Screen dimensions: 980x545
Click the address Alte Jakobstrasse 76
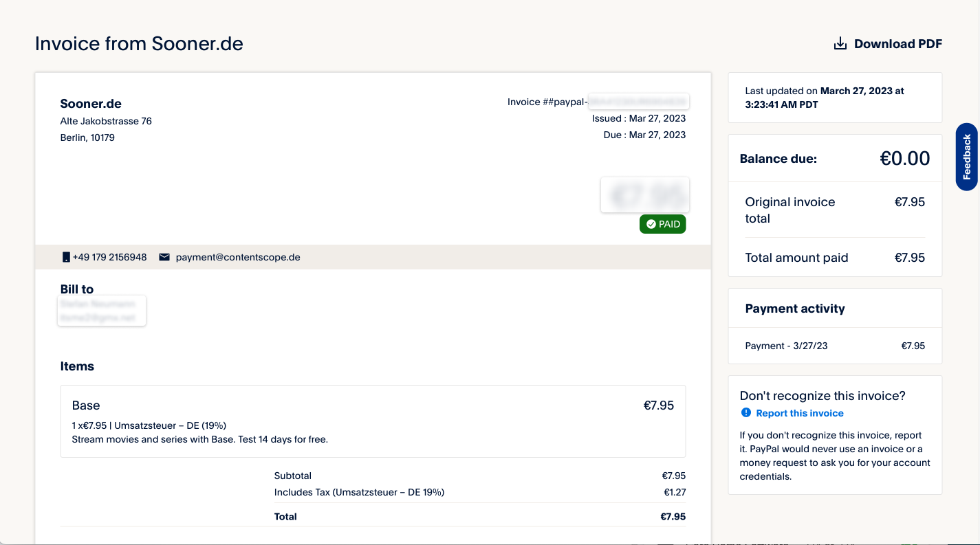point(106,121)
